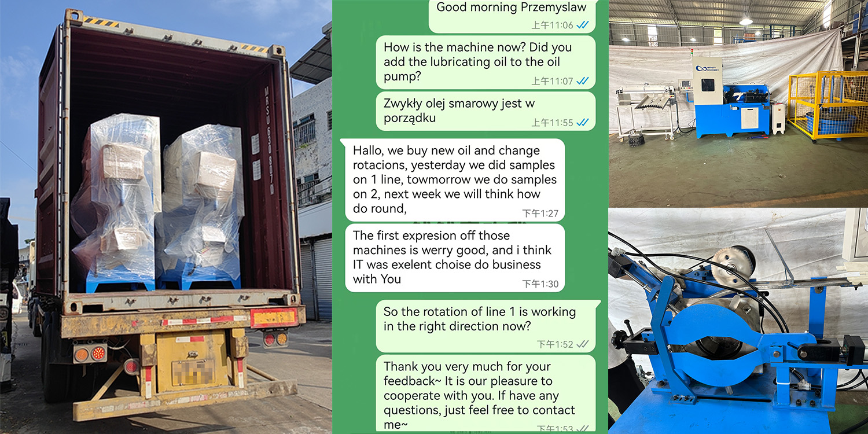The width and height of the screenshot is (868, 434).
Task: Click the round red taillight on the truck
Action: click(x=98, y=352)
